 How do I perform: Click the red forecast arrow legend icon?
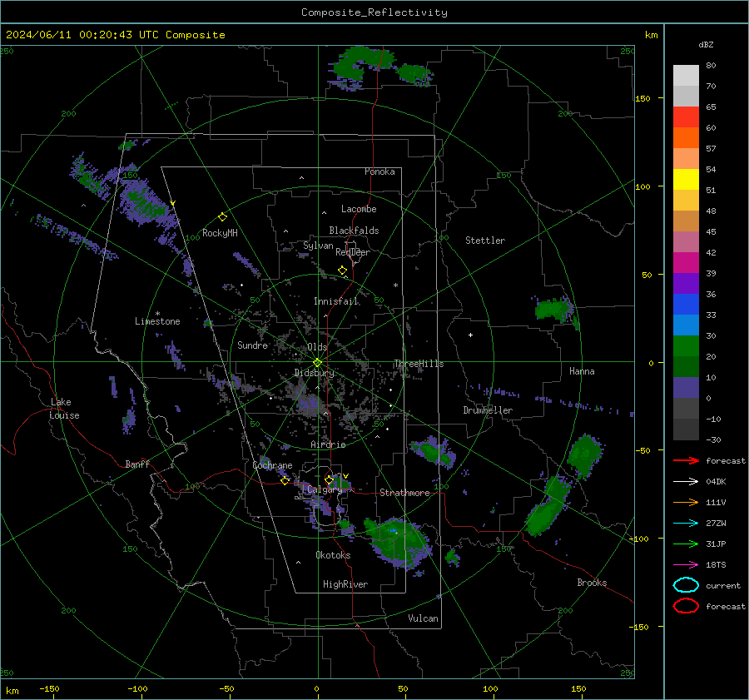point(686,460)
